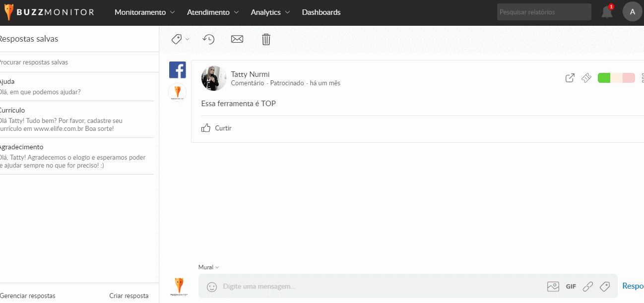644x303 pixels.
Task: Open the Monitoramento menu
Action: [144, 12]
